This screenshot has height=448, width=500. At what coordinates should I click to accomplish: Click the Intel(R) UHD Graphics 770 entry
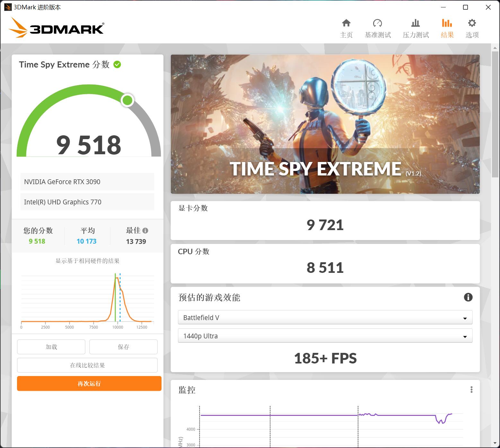87,202
